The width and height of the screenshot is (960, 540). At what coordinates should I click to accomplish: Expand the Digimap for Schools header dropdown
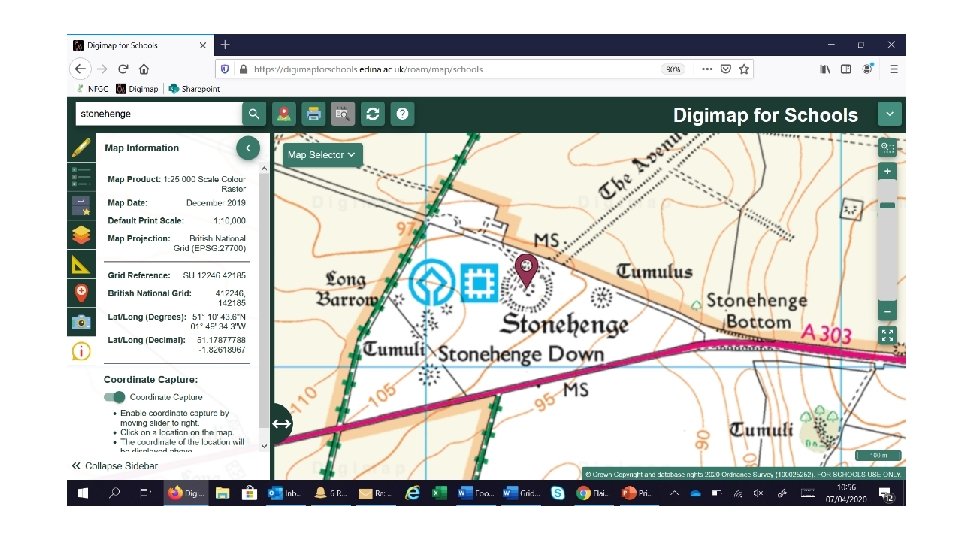pyautogui.click(x=890, y=114)
